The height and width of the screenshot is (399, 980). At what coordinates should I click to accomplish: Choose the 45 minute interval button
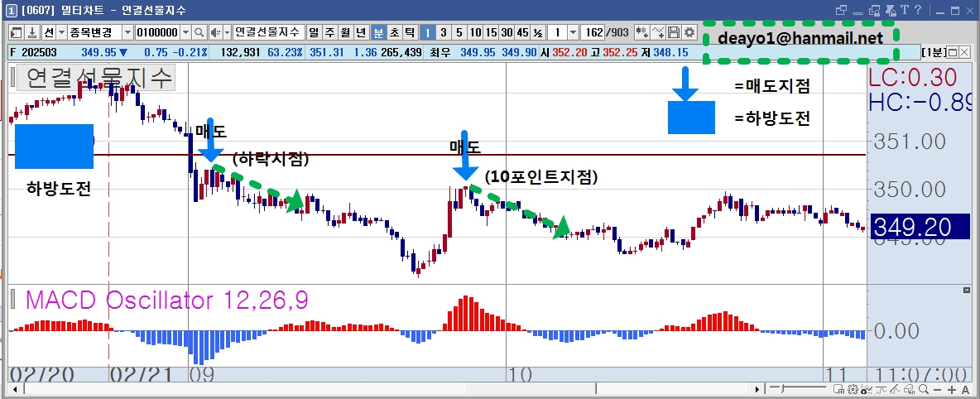pyautogui.click(x=522, y=32)
